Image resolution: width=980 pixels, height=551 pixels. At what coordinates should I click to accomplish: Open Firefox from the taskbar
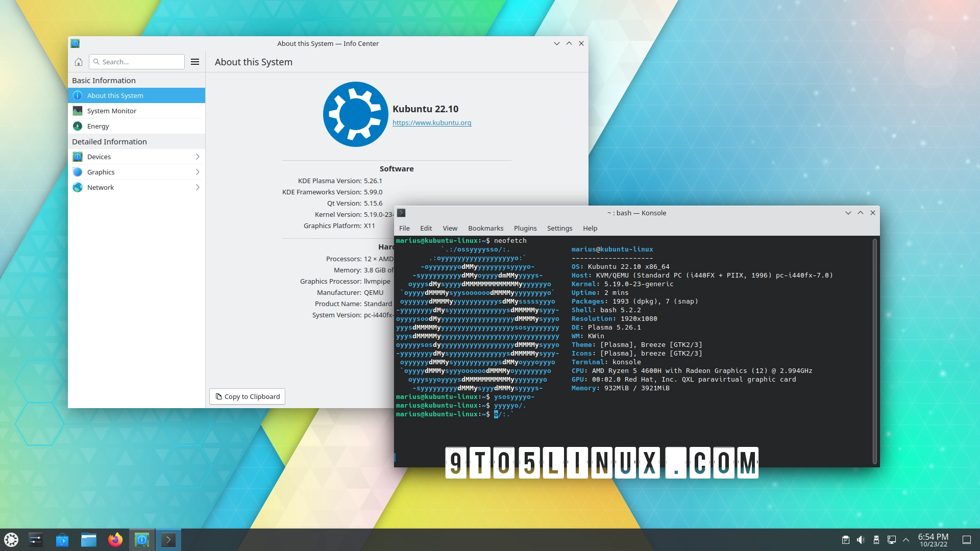[115, 539]
